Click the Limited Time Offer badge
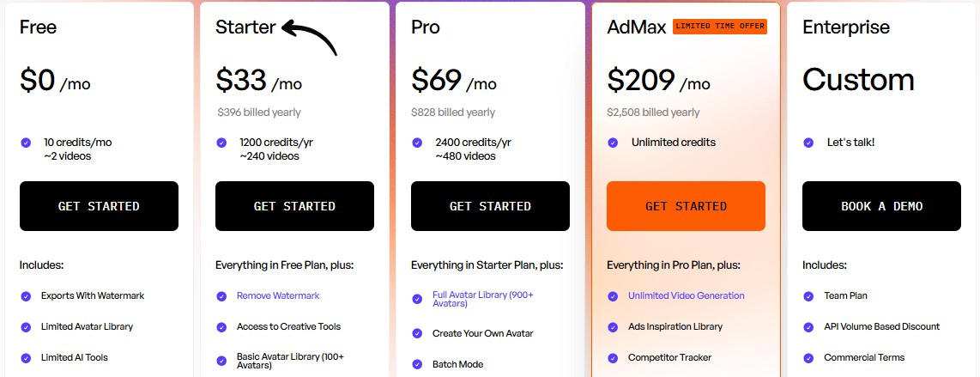Image resolution: width=980 pixels, height=377 pixels. coord(719,27)
